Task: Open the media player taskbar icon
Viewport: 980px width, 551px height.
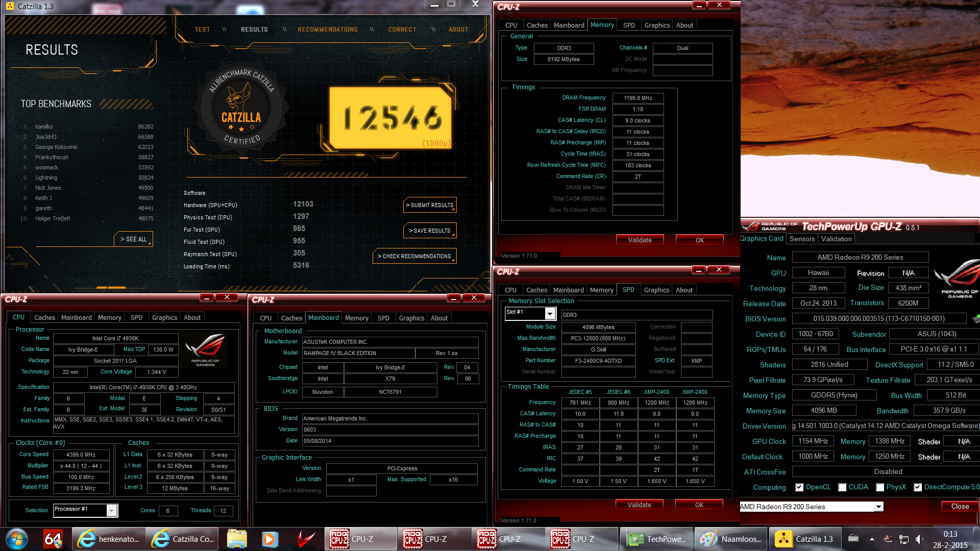Action: click(270, 539)
